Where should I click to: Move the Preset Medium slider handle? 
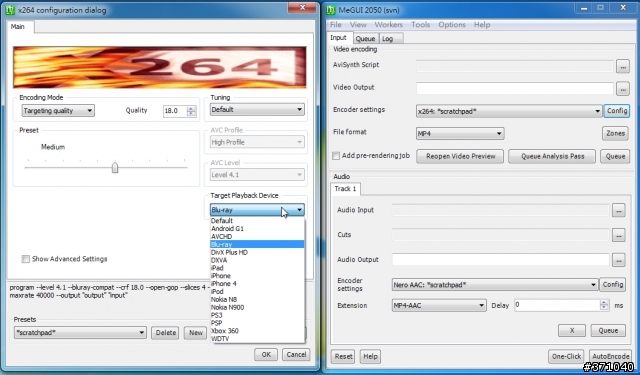pos(115,168)
